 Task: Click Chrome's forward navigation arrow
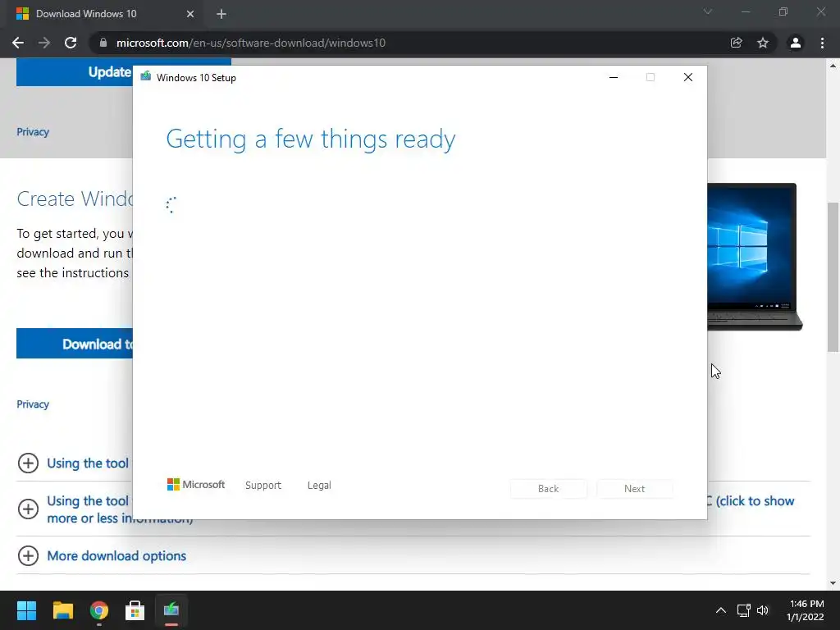coord(44,43)
